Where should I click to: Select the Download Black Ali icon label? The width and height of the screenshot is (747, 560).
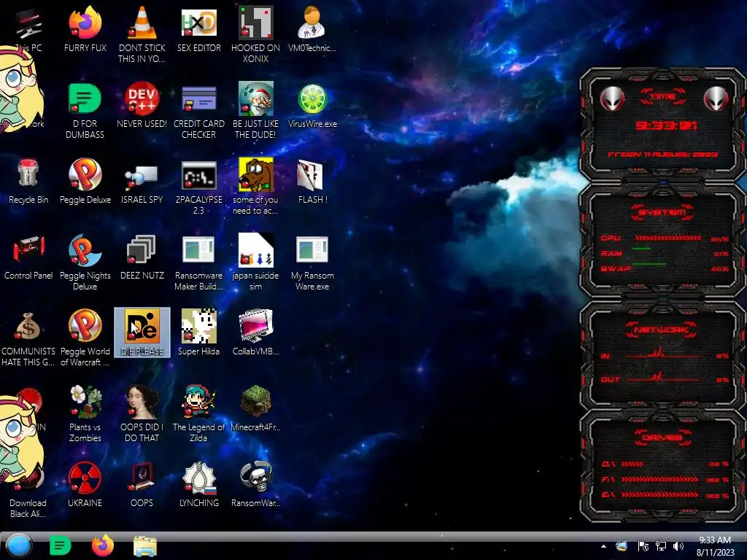[28, 508]
